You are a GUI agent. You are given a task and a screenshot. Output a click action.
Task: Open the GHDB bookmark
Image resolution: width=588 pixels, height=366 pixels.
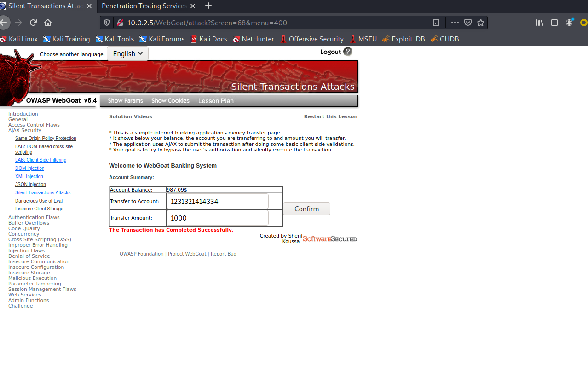coord(445,39)
